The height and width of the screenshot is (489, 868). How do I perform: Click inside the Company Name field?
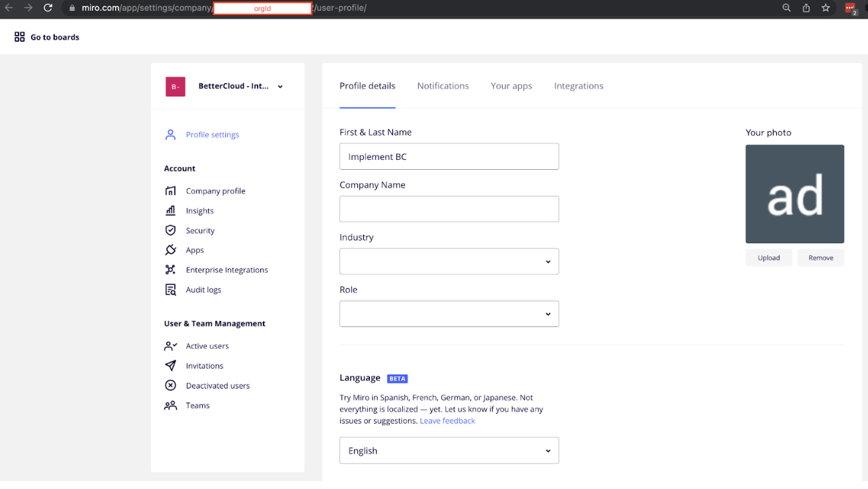click(449, 209)
